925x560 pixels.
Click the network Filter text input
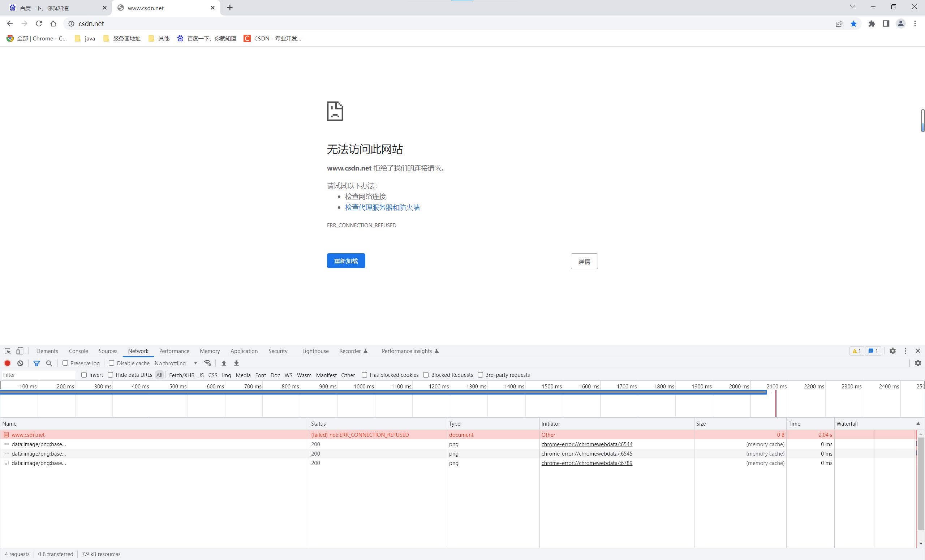click(x=38, y=375)
